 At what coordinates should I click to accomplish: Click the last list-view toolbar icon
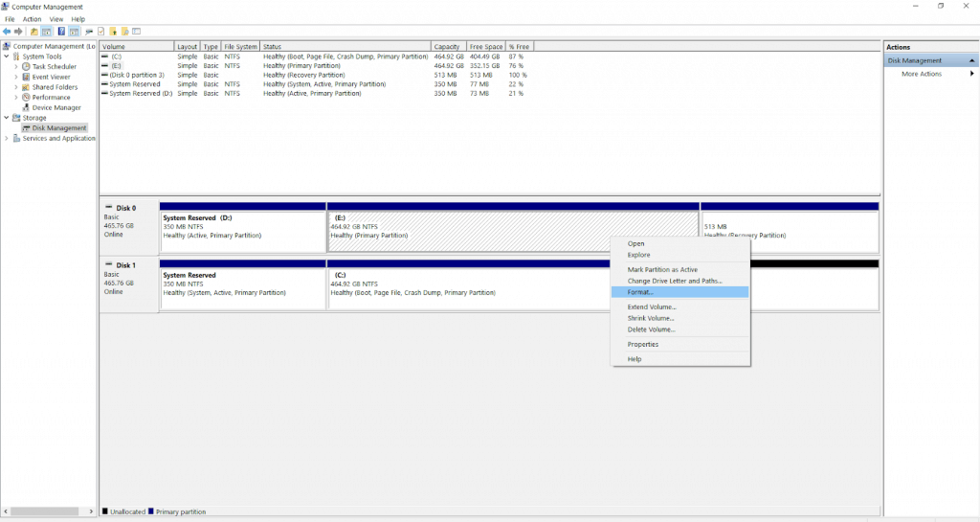(136, 32)
